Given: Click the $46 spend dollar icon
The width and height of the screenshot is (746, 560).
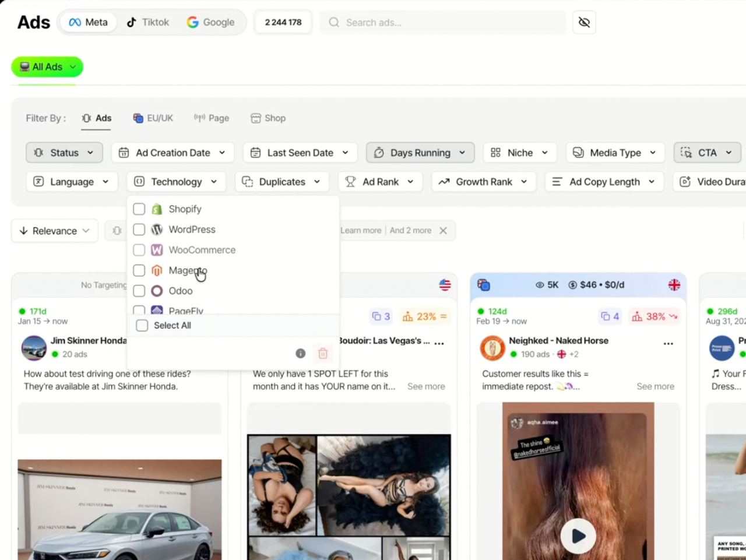Looking at the screenshot, I should pyautogui.click(x=573, y=285).
